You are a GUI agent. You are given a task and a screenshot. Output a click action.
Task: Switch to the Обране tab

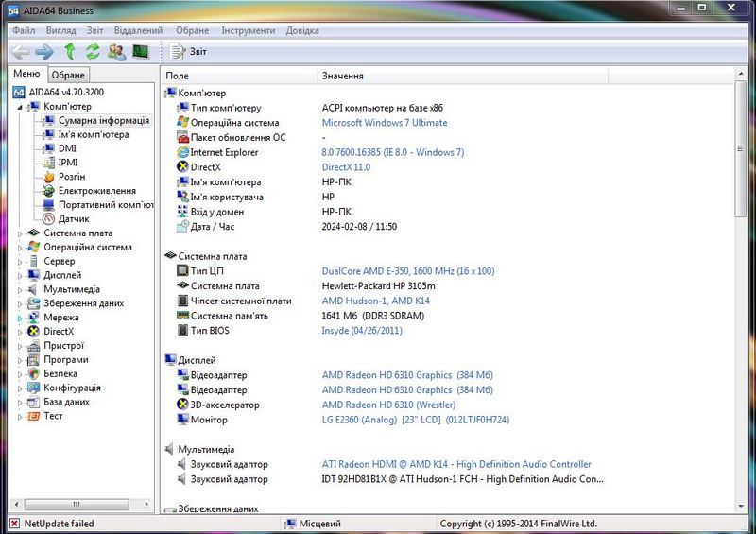click(68, 75)
